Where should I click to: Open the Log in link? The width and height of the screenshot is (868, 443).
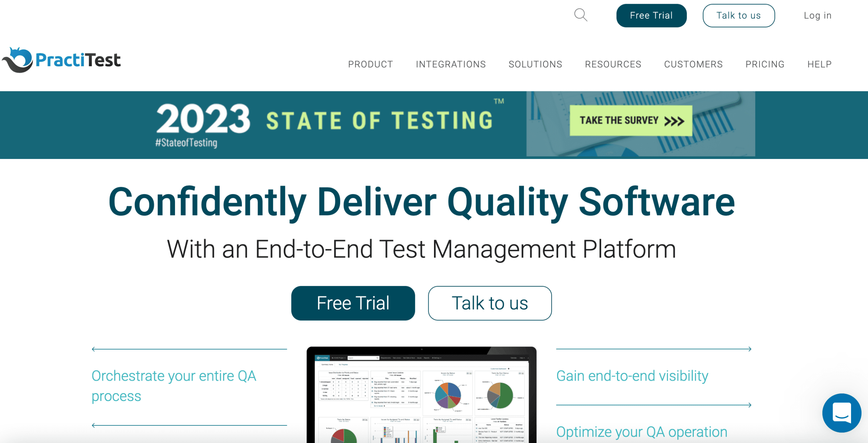click(x=817, y=16)
